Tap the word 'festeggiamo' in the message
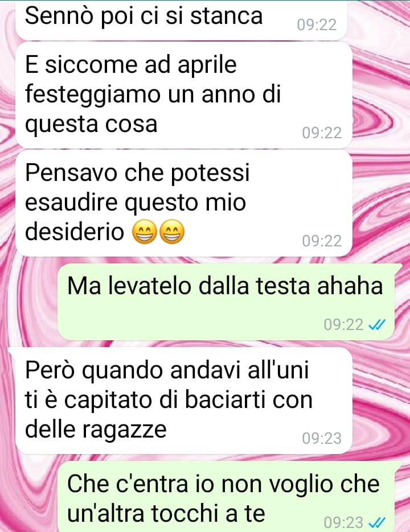410x532 pixels. click(93, 94)
